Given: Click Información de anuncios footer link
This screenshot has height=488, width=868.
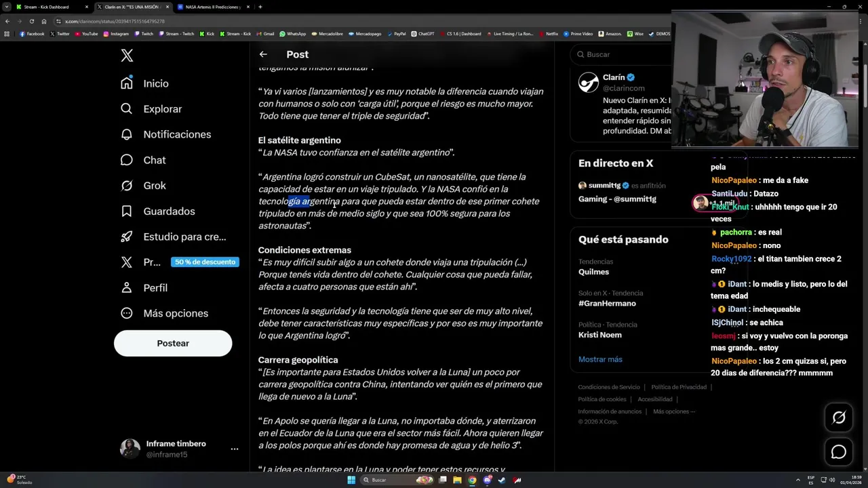Looking at the screenshot, I should [x=610, y=411].
